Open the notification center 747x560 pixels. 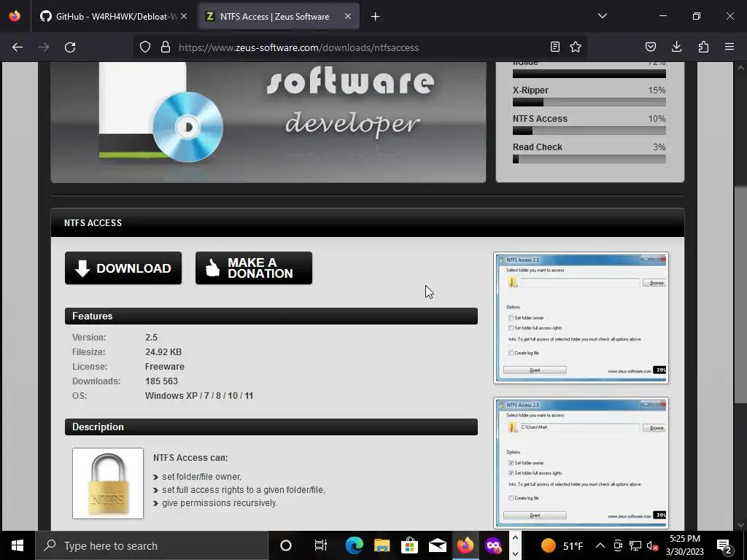[724, 545]
